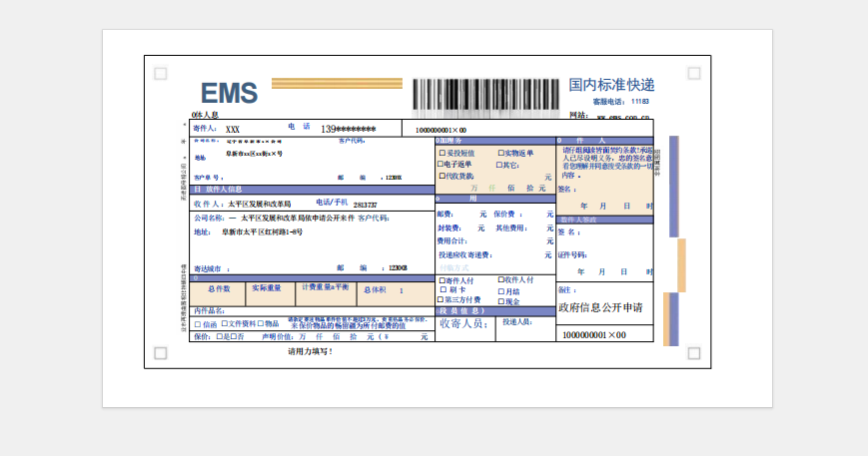Click the 国内标准快递 title text
This screenshot has height=456, width=868.
(x=611, y=85)
